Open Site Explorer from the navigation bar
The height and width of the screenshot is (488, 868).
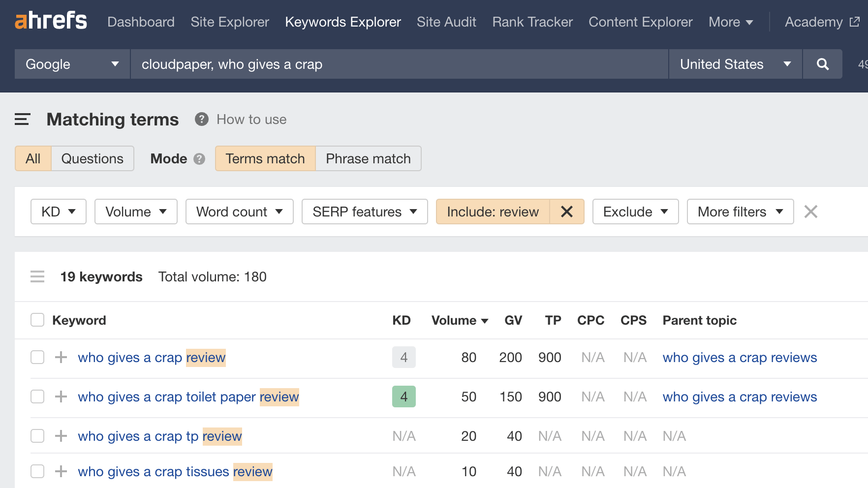[229, 22]
